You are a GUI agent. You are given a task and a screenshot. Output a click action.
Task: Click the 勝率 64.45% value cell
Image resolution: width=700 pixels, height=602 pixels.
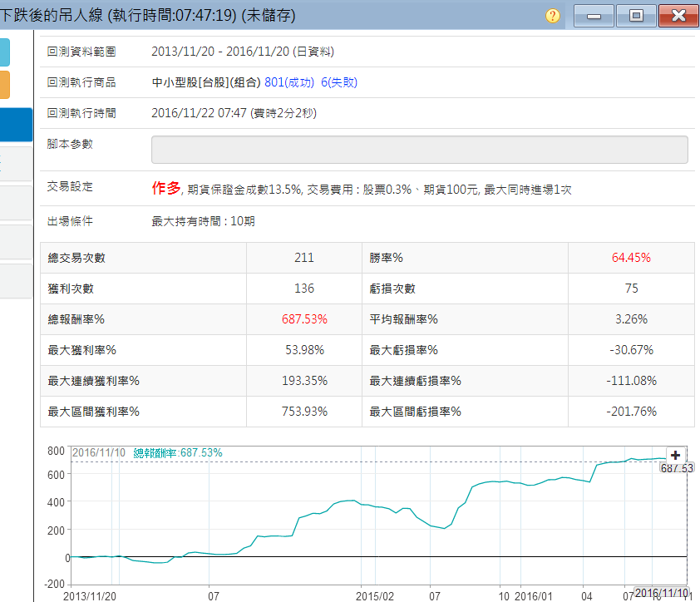[x=630, y=258]
